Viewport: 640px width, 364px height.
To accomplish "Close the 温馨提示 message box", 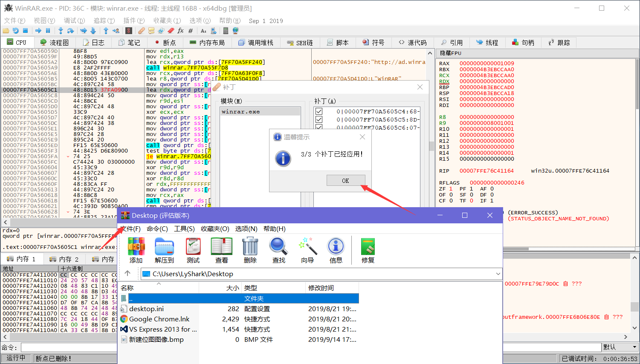I will click(362, 137).
